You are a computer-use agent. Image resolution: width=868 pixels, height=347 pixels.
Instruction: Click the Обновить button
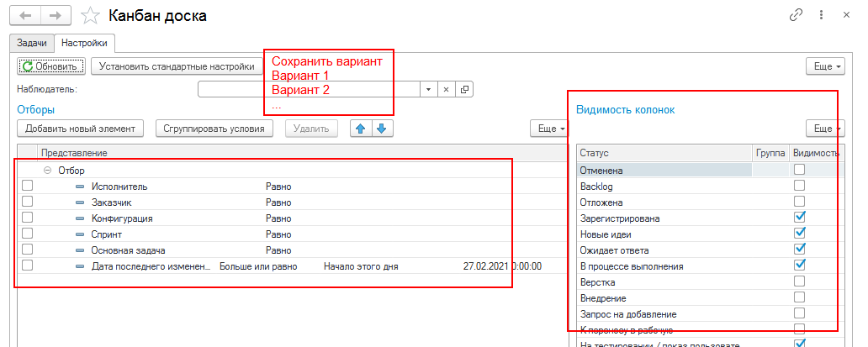(x=51, y=66)
